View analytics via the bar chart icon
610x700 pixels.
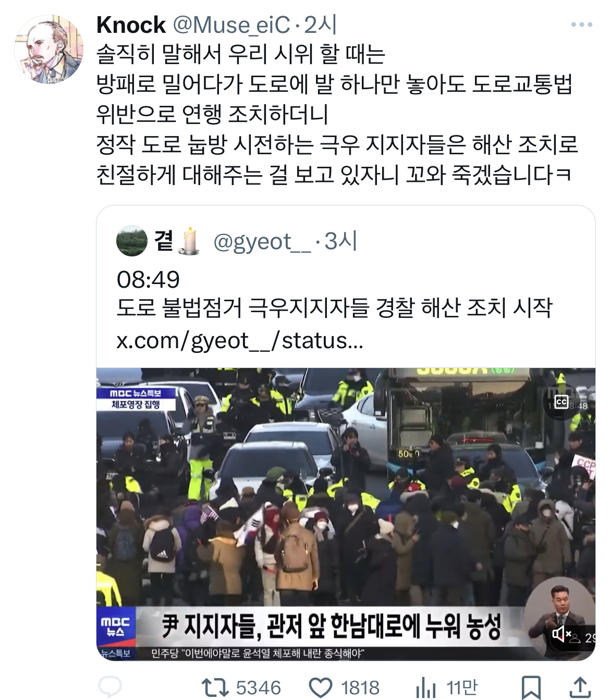point(425,688)
